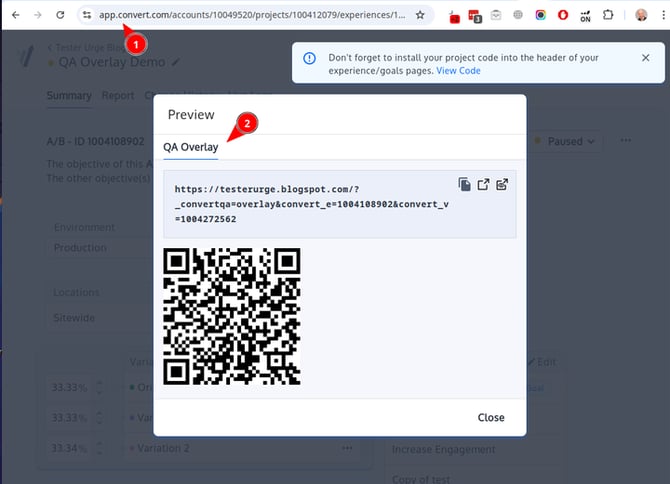
Task: Click the edit-and-open icon beside the URL
Action: [x=502, y=184]
